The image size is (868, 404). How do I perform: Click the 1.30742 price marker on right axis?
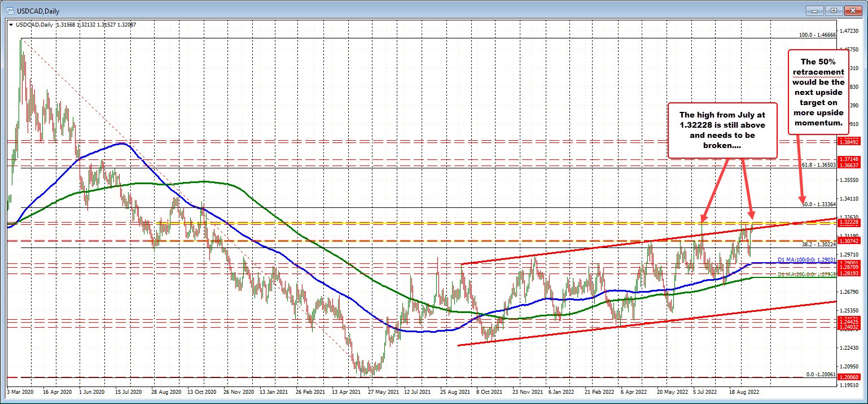pyautogui.click(x=848, y=240)
